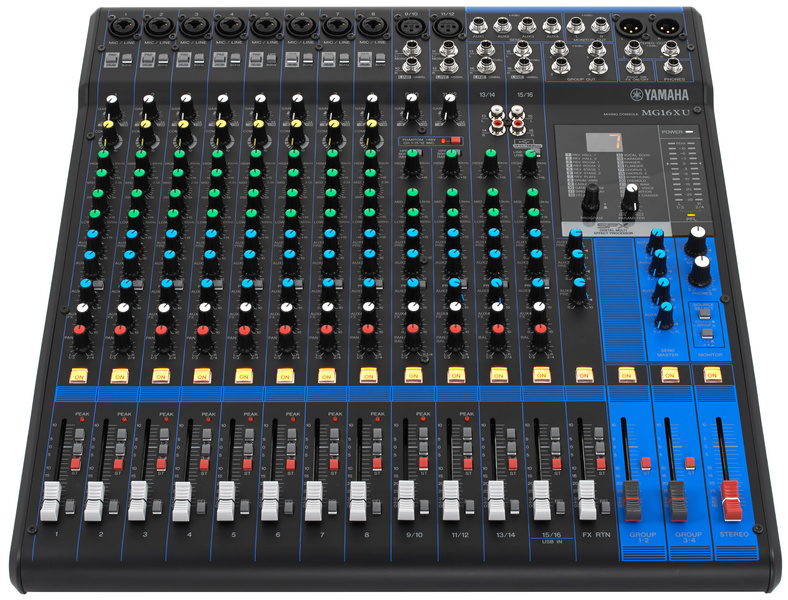Toggle the Phantom +48V switch
The height and width of the screenshot is (600, 788).
coord(455,141)
